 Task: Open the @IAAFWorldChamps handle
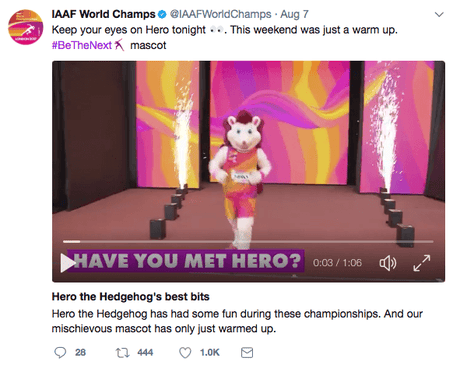coord(221,14)
